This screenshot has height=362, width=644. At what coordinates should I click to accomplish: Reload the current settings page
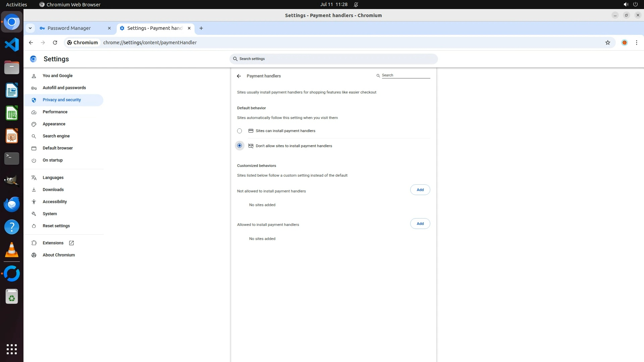tap(55, 43)
